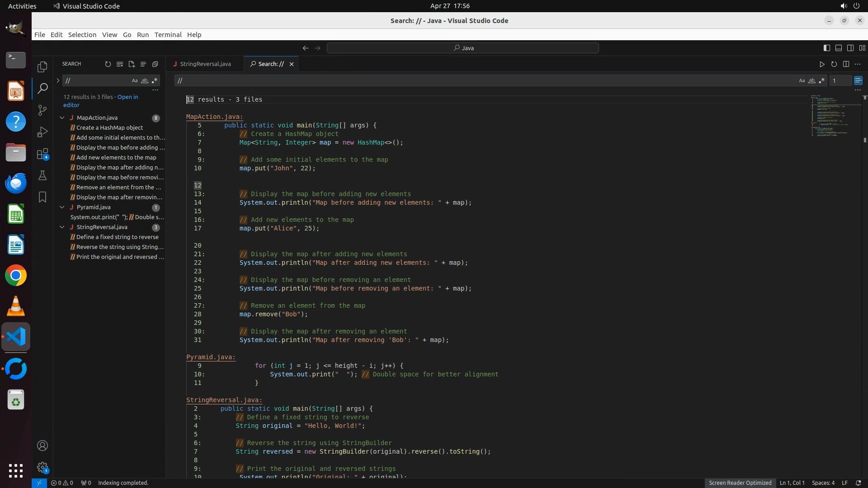Select 'Remove an element from the' result
Screen dimensions: 868x488
tap(118, 188)
